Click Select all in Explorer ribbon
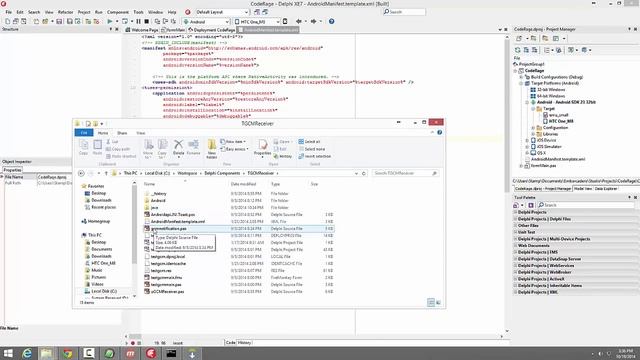640x360 pixels. [309, 142]
